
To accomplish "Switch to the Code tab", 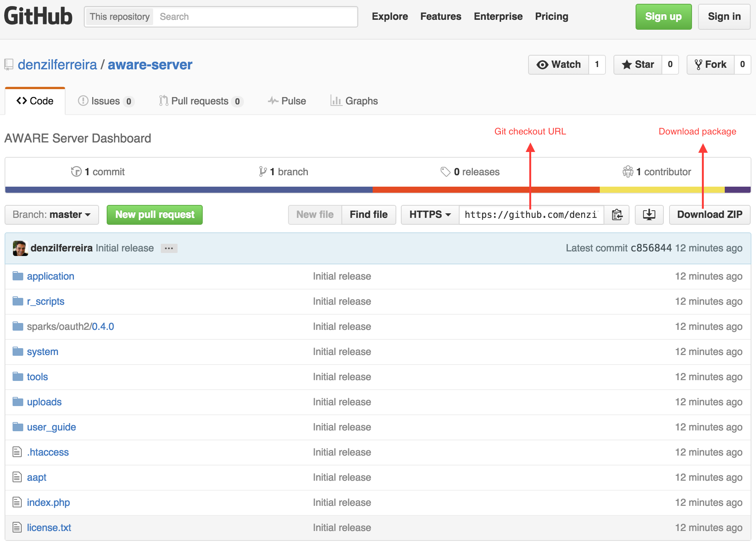I will pos(35,101).
